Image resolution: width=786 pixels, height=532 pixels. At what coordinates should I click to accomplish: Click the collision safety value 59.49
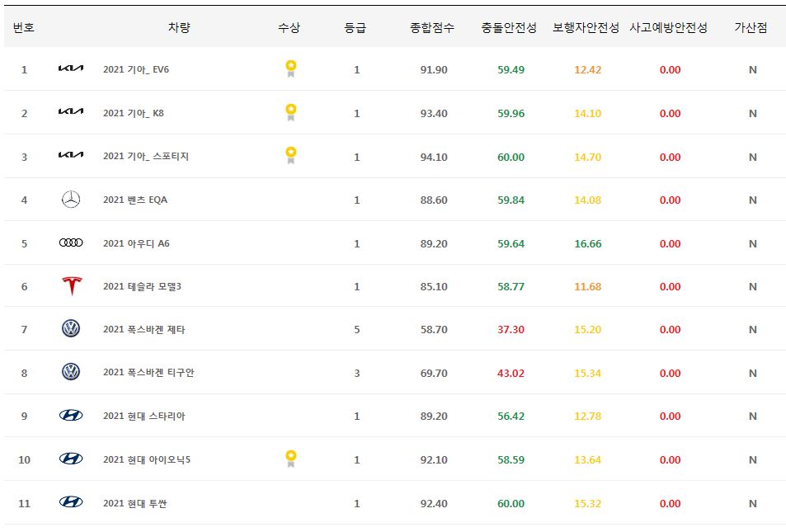(x=511, y=70)
